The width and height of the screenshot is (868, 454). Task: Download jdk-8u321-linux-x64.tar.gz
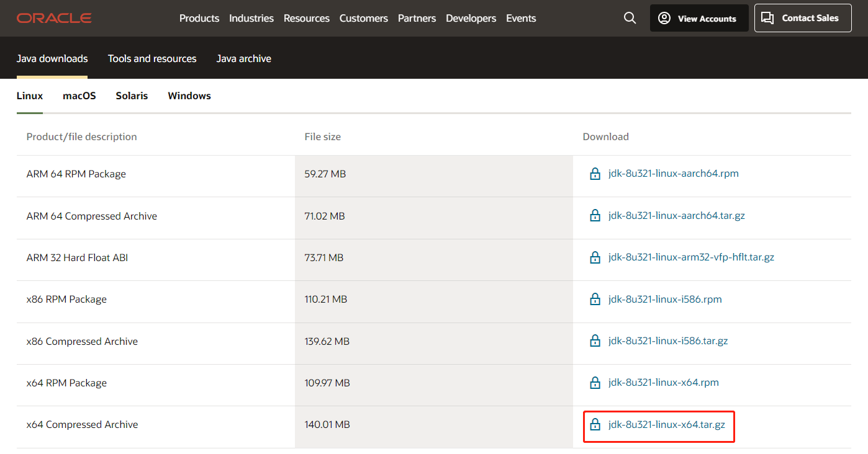click(667, 425)
